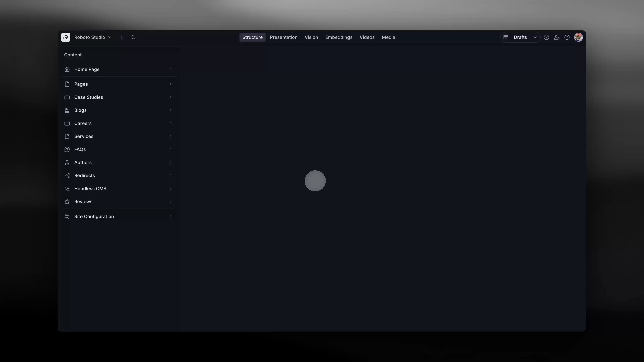The image size is (644, 362).
Task: Switch to the Presentation tab
Action: (x=283, y=37)
